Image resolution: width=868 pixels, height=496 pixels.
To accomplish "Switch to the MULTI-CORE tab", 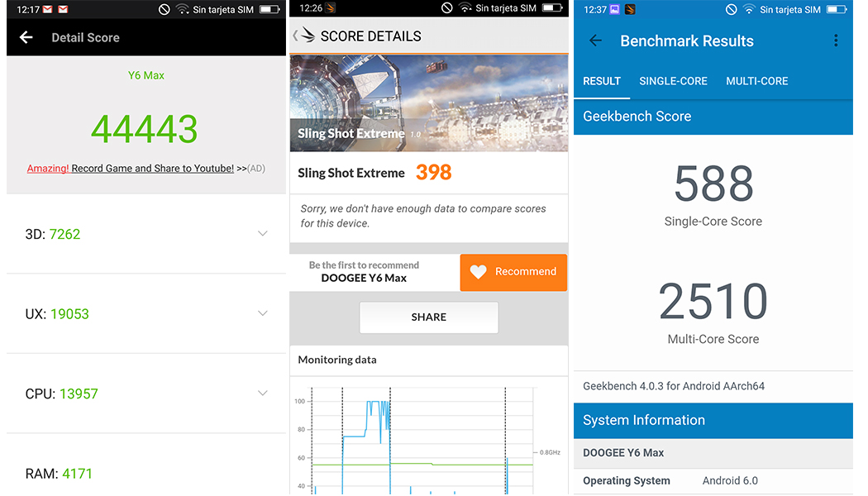I will 756,81.
